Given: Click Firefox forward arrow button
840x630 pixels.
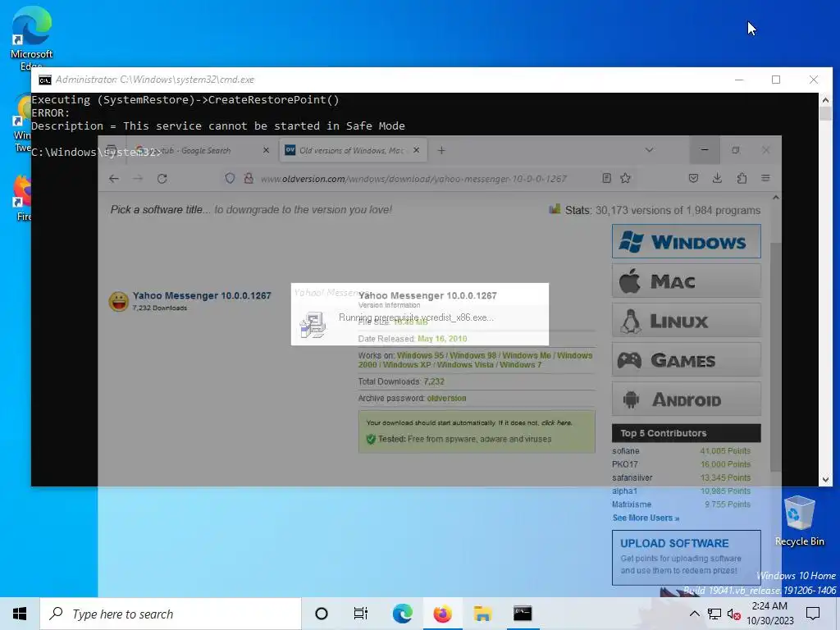Looking at the screenshot, I should click(138, 178).
